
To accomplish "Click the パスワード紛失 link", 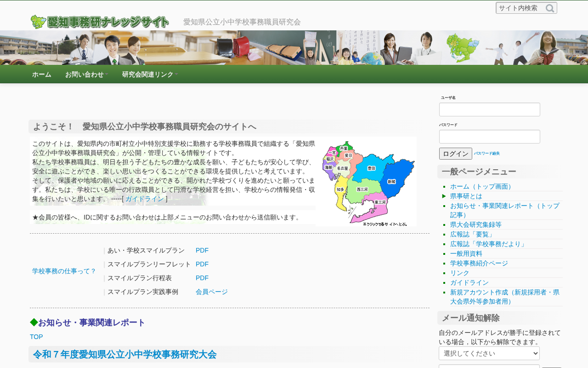I will pyautogui.click(x=487, y=154).
